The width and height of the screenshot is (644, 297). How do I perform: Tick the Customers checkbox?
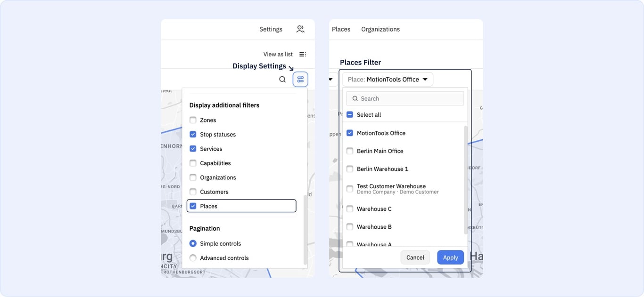[193, 192]
